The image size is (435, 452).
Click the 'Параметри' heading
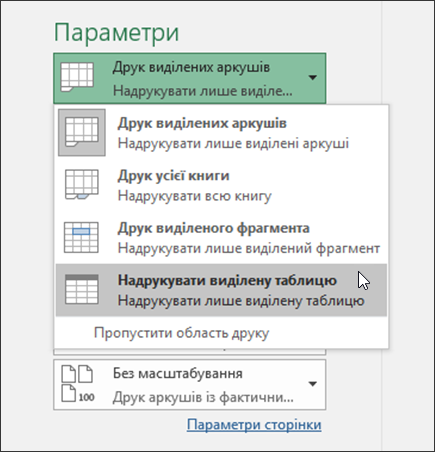116,33
